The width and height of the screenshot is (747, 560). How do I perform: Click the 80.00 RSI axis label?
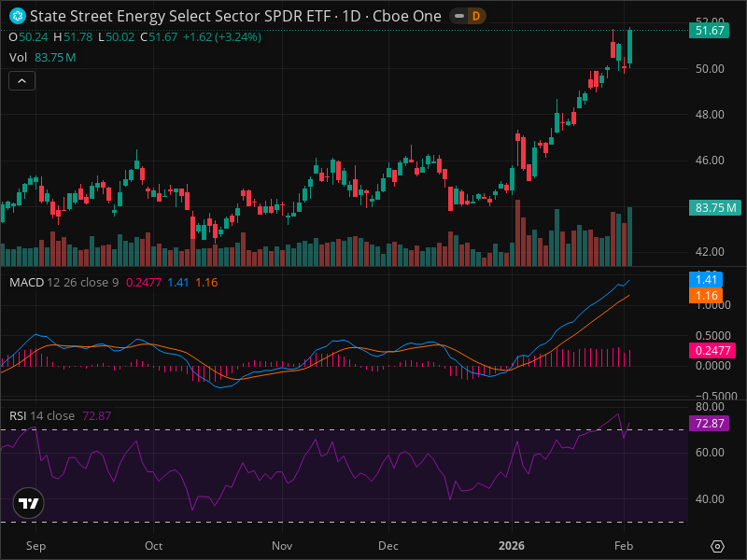pos(710,407)
